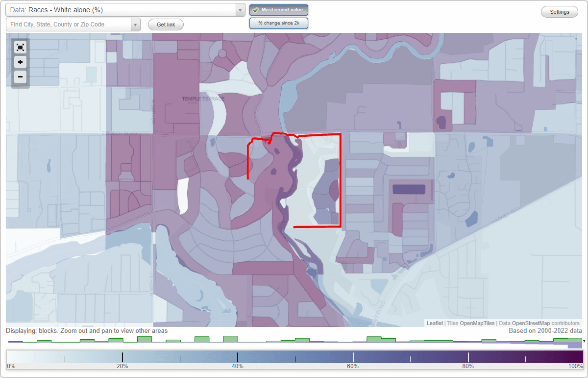Screen dimensions: 588x378
Task: Click the Get link button
Action: 166,25
